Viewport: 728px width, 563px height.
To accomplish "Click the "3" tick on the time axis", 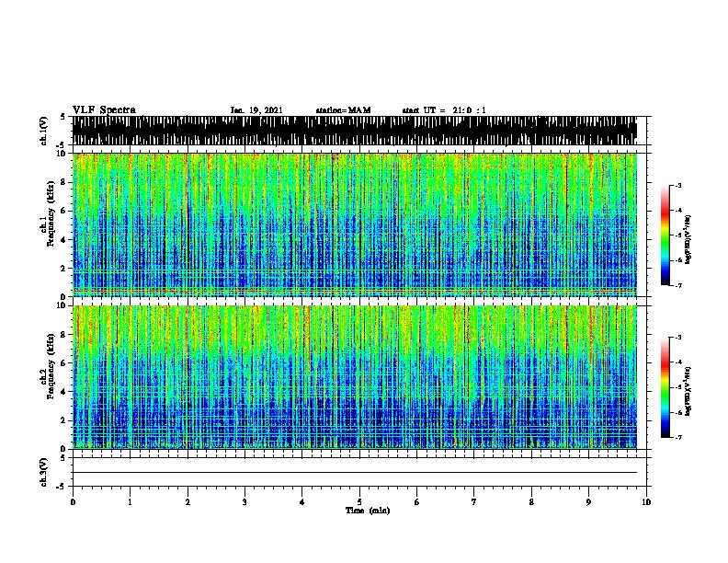I will [245, 501].
